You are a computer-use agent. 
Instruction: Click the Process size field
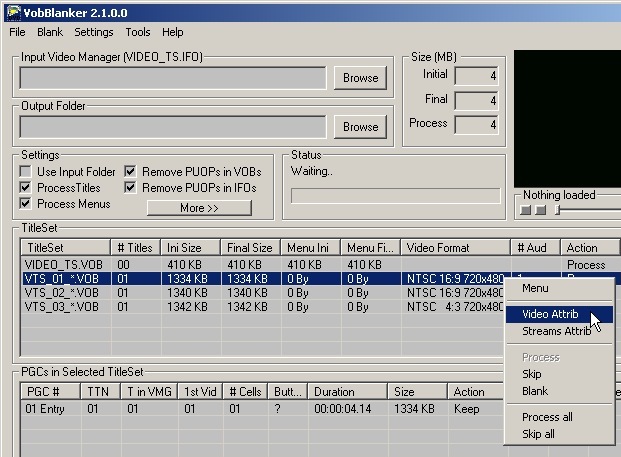point(476,125)
